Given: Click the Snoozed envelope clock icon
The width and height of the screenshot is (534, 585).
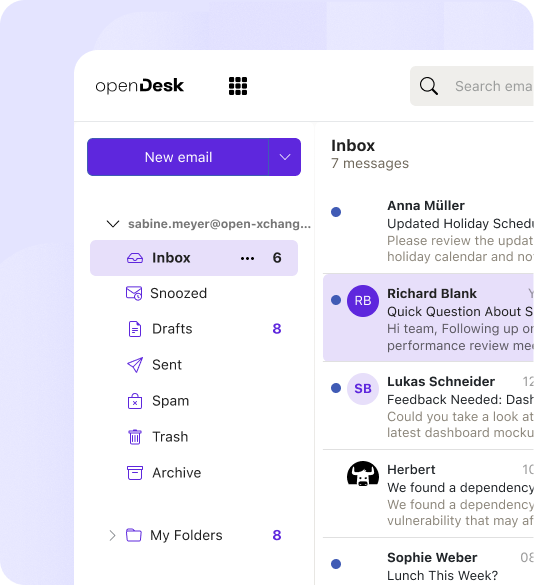Looking at the screenshot, I should click(134, 294).
